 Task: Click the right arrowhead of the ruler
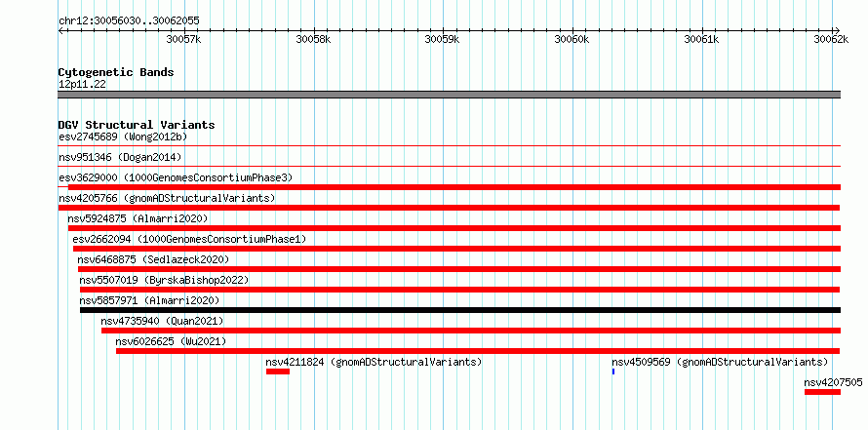click(838, 30)
